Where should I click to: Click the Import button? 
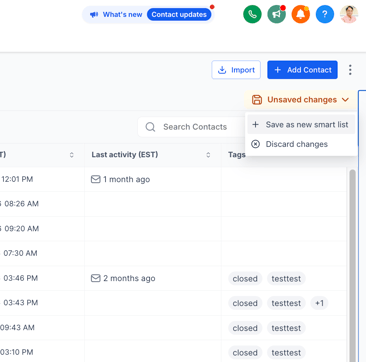[236, 70]
